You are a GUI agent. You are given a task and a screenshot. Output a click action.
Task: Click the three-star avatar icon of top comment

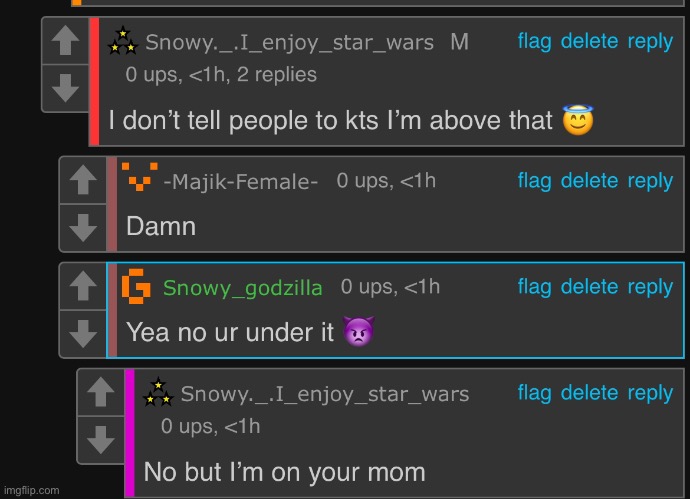[123, 41]
